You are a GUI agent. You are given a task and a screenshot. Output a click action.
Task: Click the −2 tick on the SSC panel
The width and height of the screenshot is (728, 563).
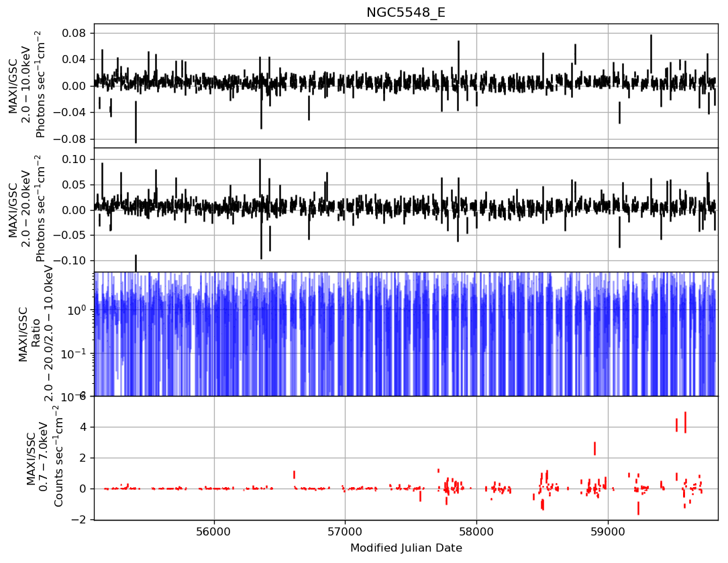coord(79,520)
